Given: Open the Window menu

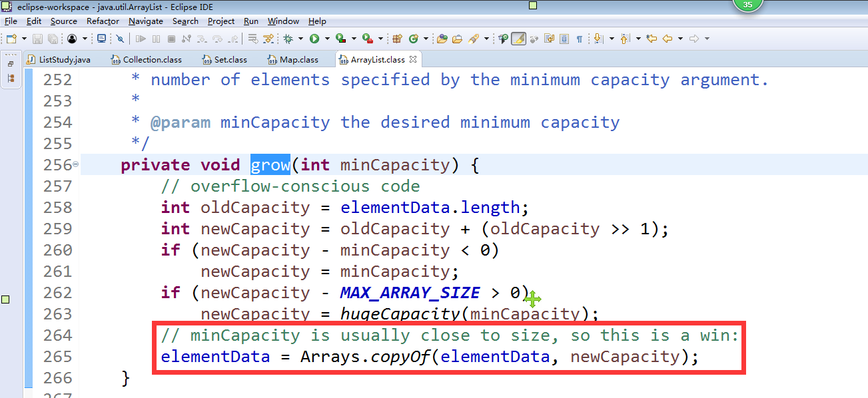Looking at the screenshot, I should [284, 21].
